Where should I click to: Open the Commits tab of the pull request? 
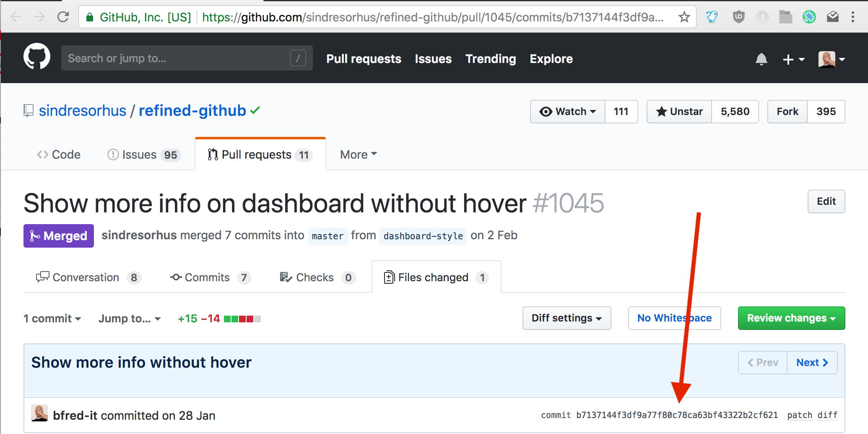click(211, 277)
